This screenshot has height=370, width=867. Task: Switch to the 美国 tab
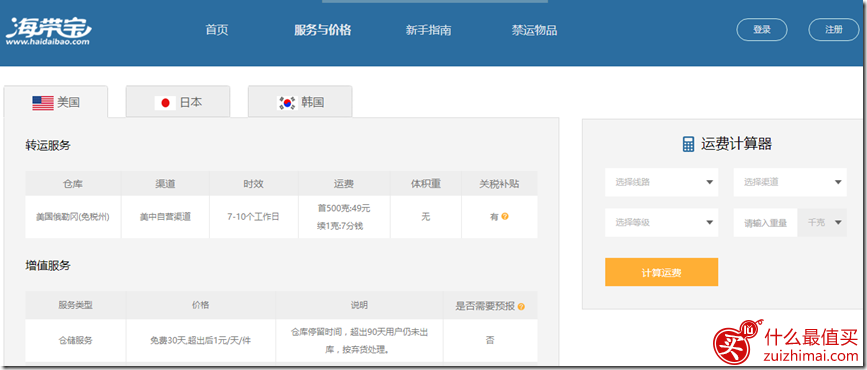click(56, 102)
